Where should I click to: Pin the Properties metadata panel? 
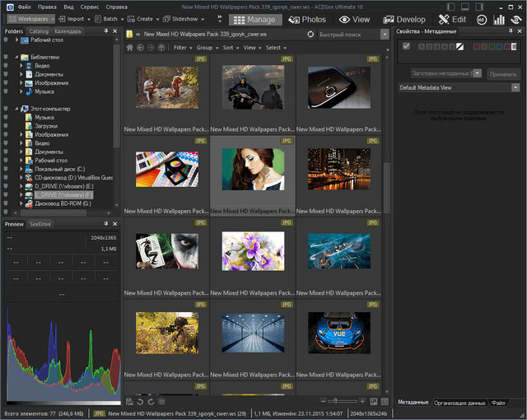(x=511, y=31)
